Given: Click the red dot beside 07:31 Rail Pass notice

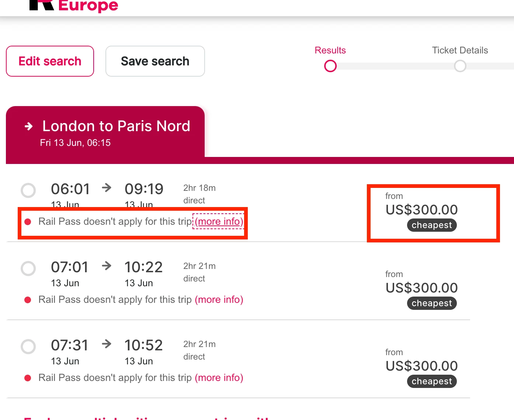Looking at the screenshot, I should point(28,378).
